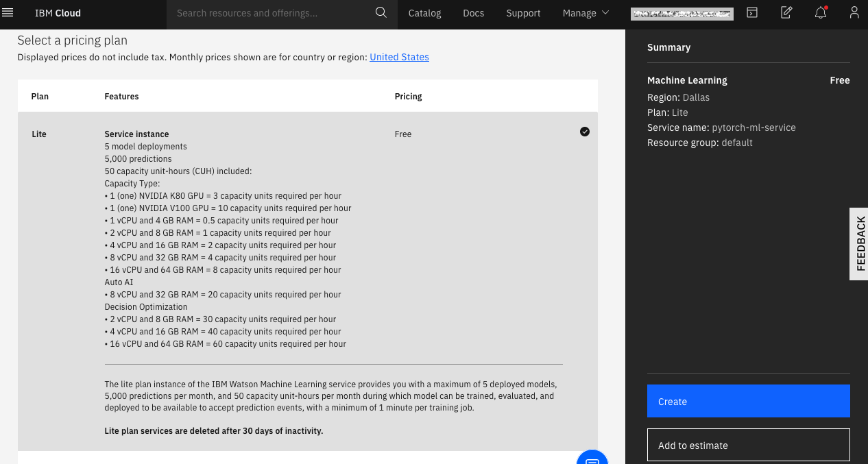Open the cost estimator icon

[786, 12]
